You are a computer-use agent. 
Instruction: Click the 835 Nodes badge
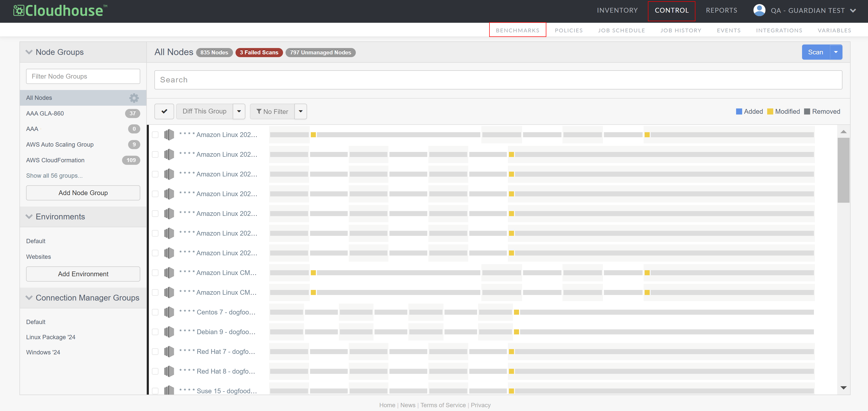214,53
